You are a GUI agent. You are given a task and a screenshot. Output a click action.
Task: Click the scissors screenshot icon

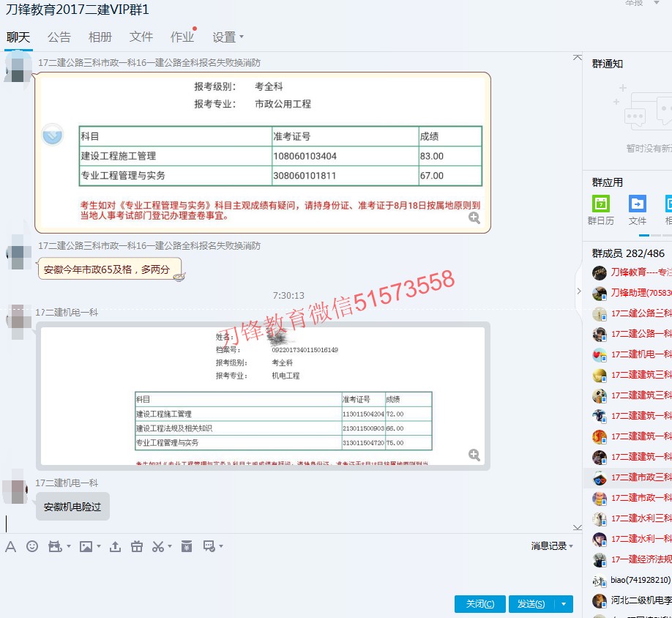click(157, 546)
